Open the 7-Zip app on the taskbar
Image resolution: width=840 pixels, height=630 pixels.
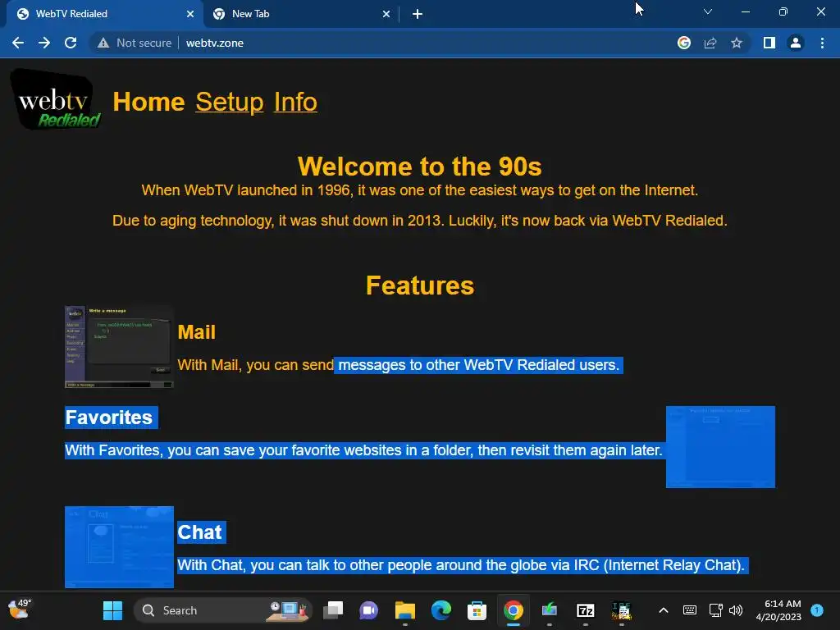click(x=585, y=610)
